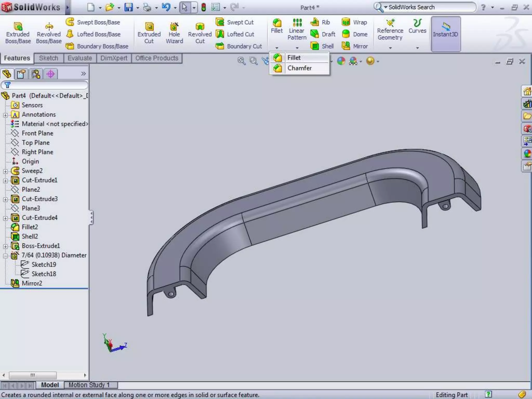532x399 pixels.
Task: Expand the Sweep2 feature tree node
Action: 5,171
